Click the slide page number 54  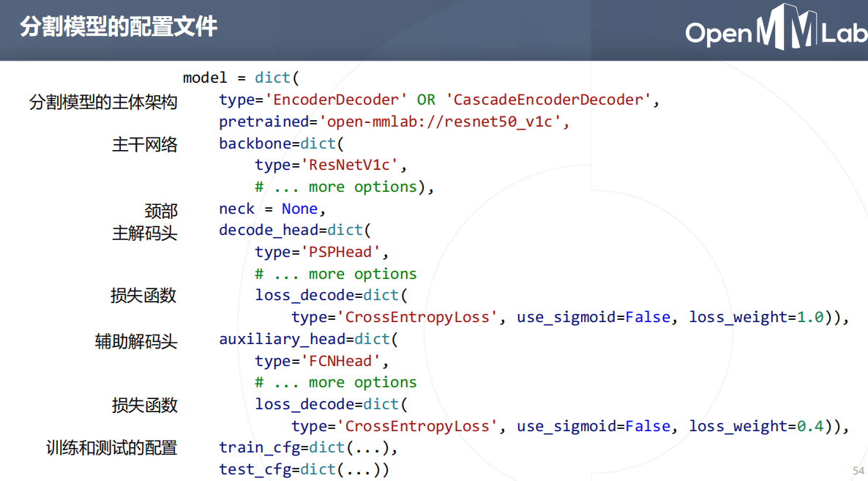[x=858, y=471]
